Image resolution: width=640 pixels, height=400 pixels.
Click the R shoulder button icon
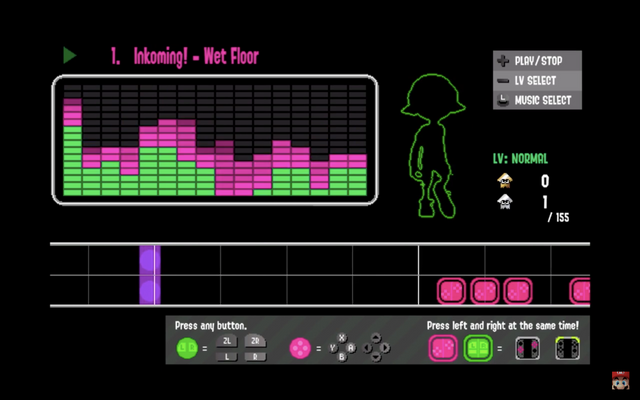click(x=256, y=357)
